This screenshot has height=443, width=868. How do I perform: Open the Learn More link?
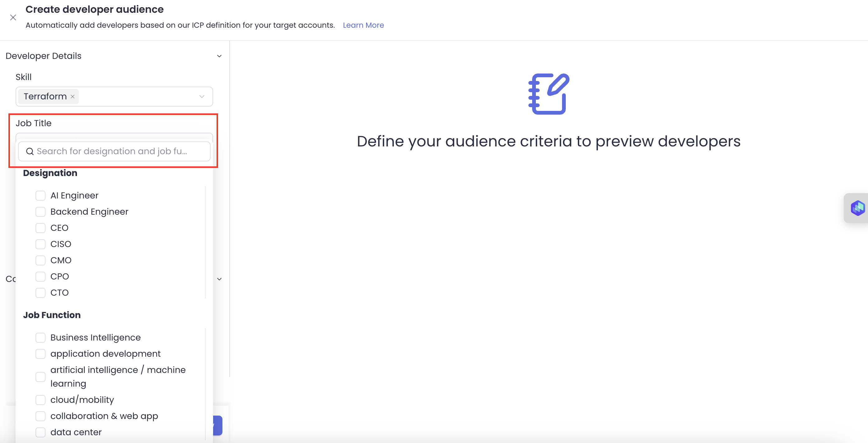coord(363,25)
